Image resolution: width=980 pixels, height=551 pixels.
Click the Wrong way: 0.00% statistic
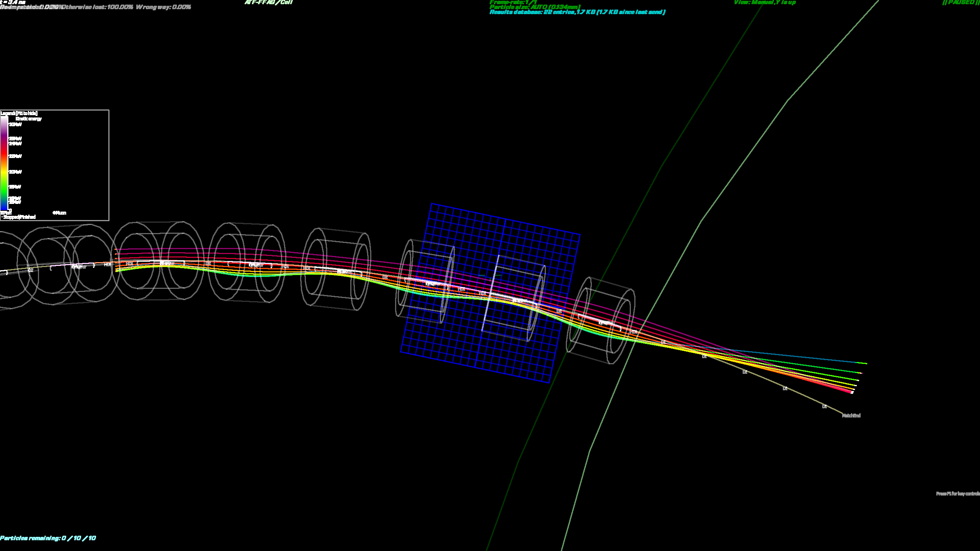[163, 7]
